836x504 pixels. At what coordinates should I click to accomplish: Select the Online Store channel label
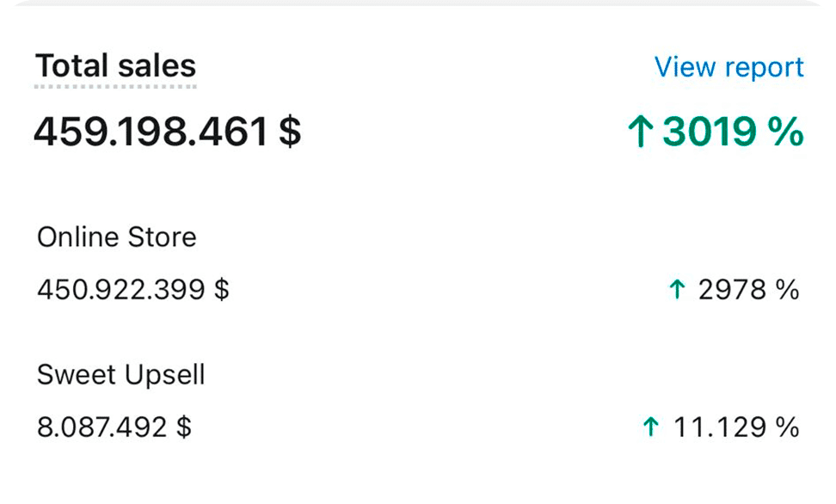click(117, 237)
